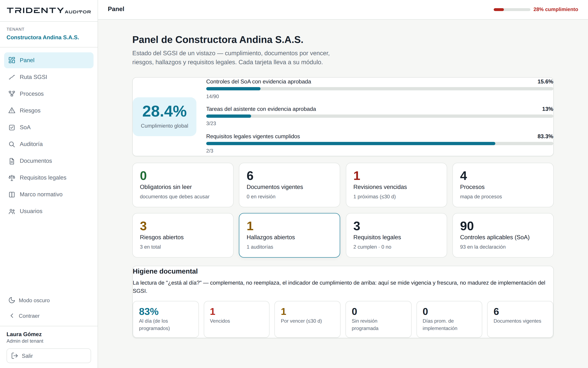Click the Marco normativo book icon
Viewport: 588px width, 368px height.
point(12,194)
